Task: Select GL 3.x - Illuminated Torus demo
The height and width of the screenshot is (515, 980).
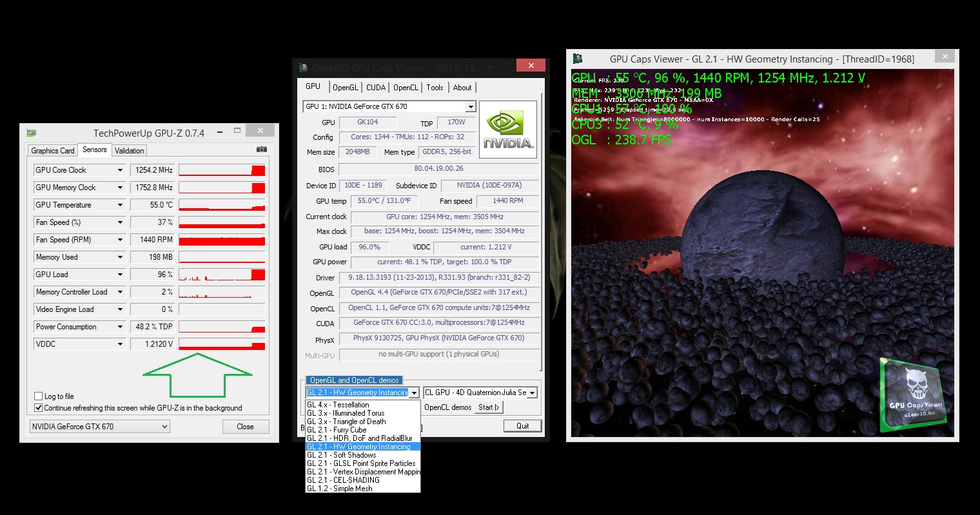Action: pos(363,413)
